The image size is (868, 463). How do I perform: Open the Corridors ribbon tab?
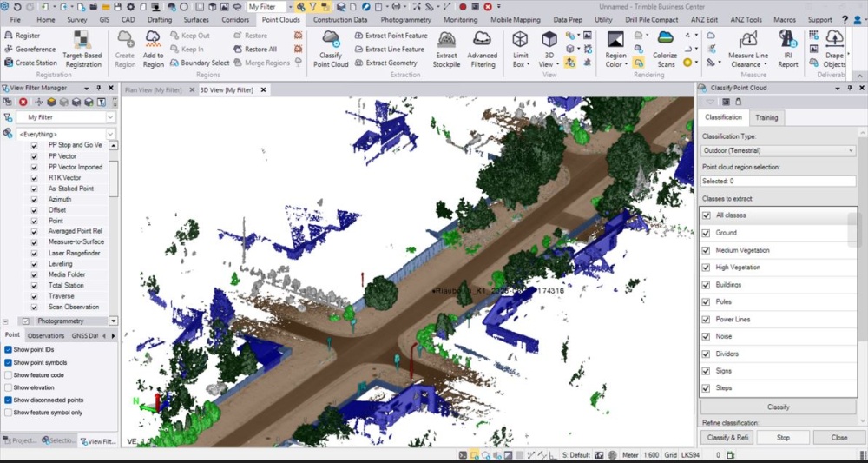coord(233,19)
